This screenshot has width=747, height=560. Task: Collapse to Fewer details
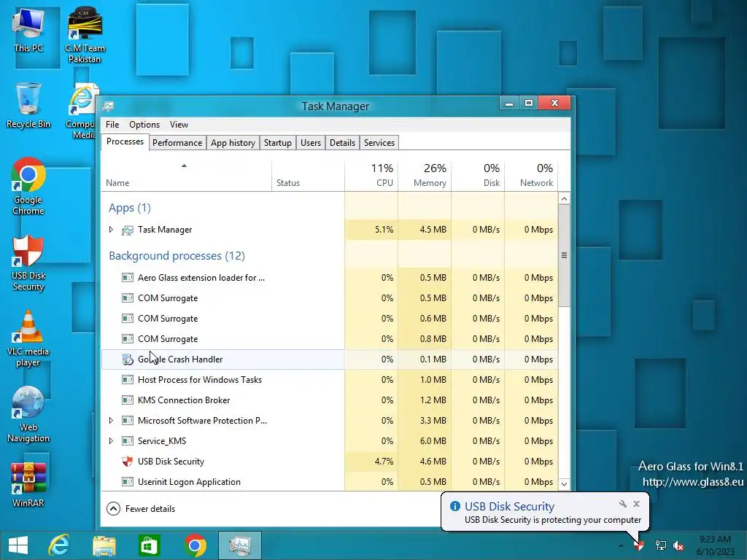tap(141, 508)
